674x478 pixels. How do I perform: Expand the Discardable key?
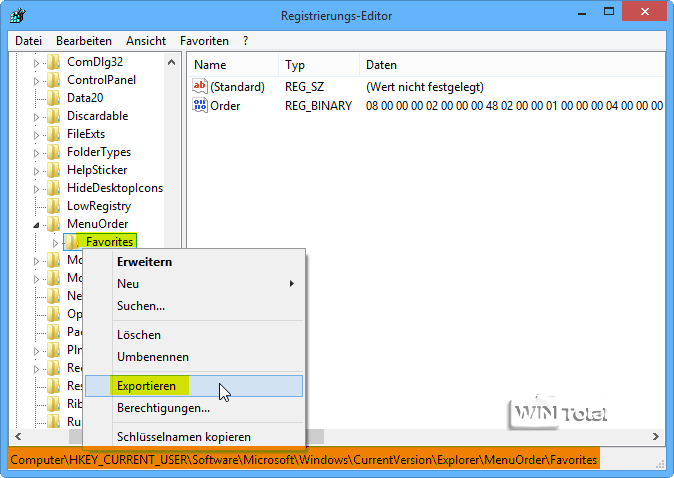point(37,117)
